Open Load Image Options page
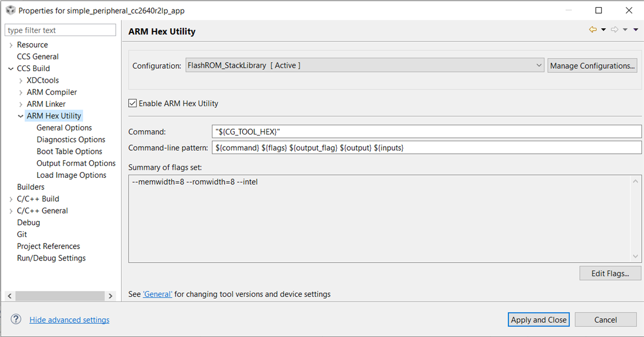 coord(71,175)
